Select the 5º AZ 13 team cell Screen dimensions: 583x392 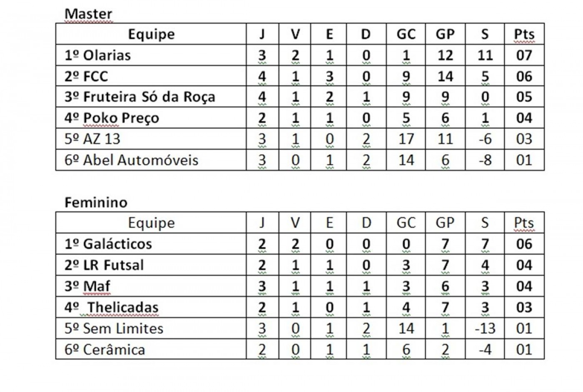click(92, 139)
